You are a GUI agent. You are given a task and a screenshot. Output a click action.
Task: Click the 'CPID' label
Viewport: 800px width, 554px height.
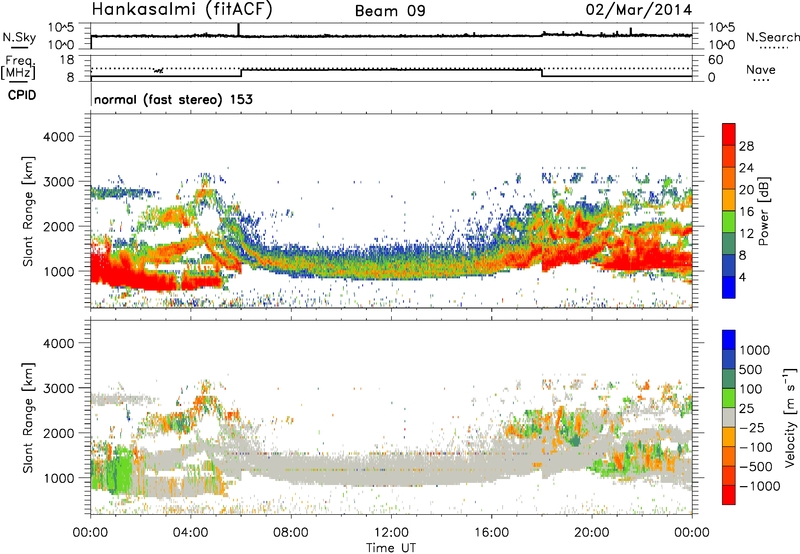coord(22,95)
